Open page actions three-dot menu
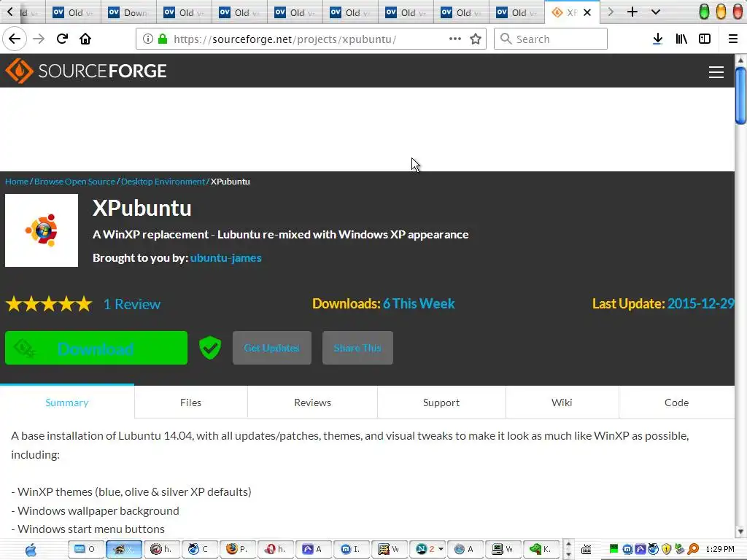The image size is (747, 560). pos(455,39)
